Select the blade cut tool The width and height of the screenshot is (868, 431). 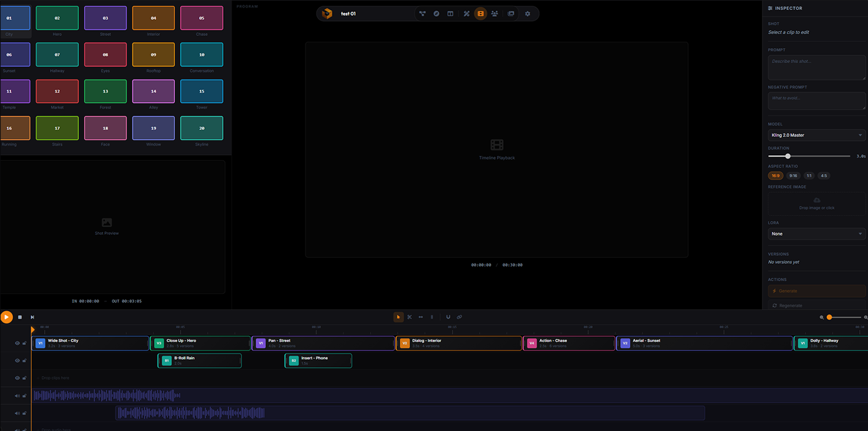pyautogui.click(x=409, y=317)
